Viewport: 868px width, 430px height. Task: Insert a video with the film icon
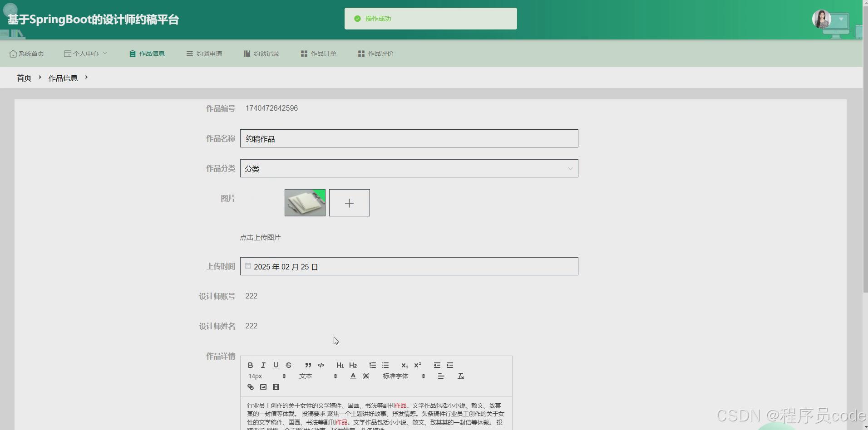pos(276,387)
